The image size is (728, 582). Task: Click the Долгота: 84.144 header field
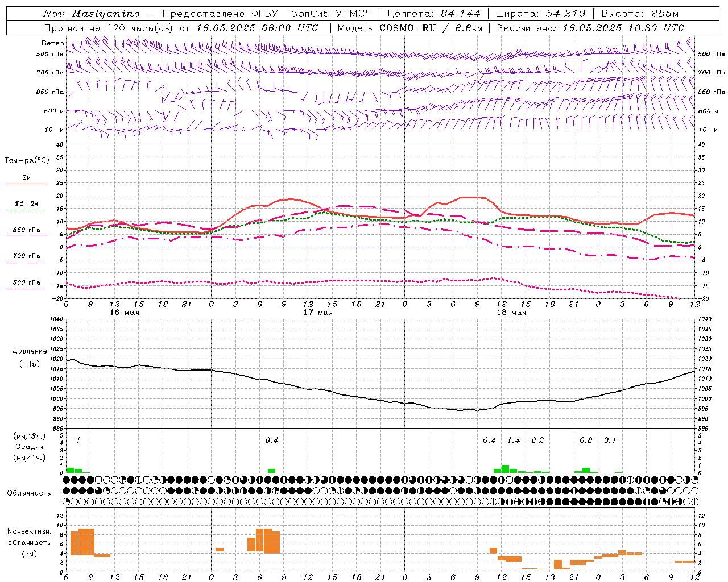pos(433,14)
